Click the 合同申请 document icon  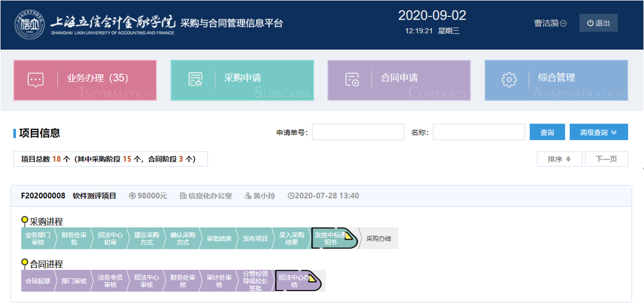click(352, 80)
